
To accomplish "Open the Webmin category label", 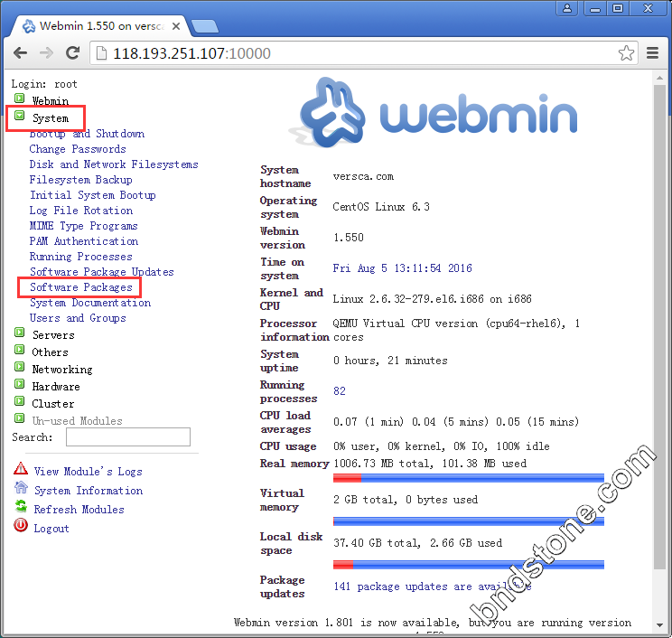I will coord(51,100).
